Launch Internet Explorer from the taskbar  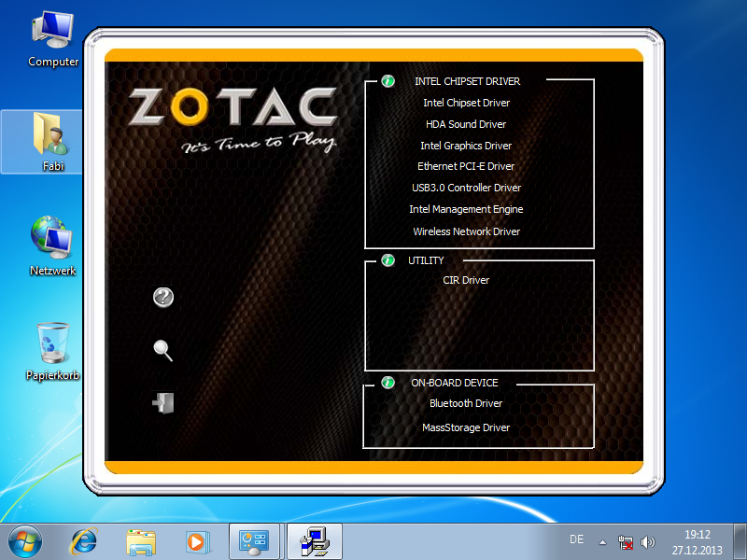(84, 542)
